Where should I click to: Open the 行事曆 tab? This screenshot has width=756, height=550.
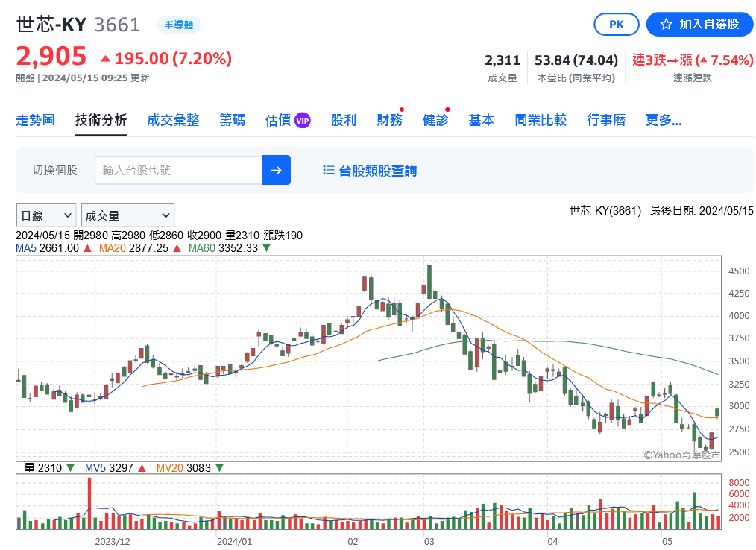(606, 120)
